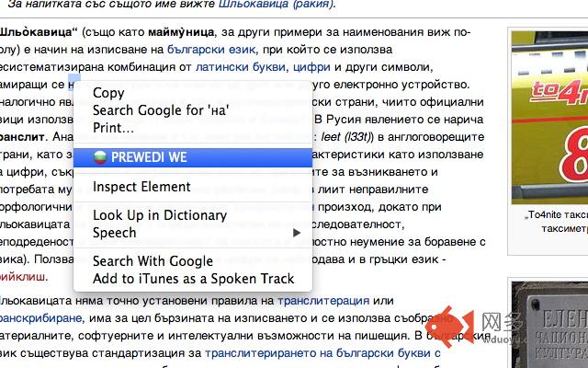Follow the транслитерирането на български букви link
Screen dimensions: 588x368
click(322, 353)
